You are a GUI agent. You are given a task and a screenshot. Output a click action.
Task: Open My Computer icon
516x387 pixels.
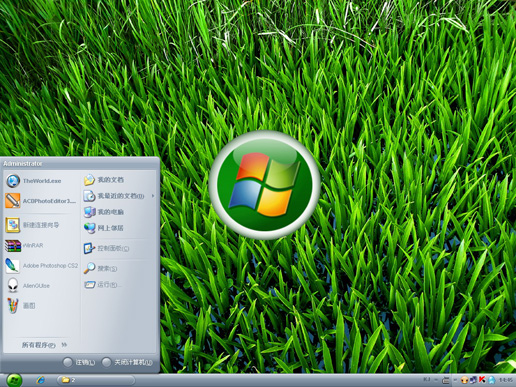89,212
